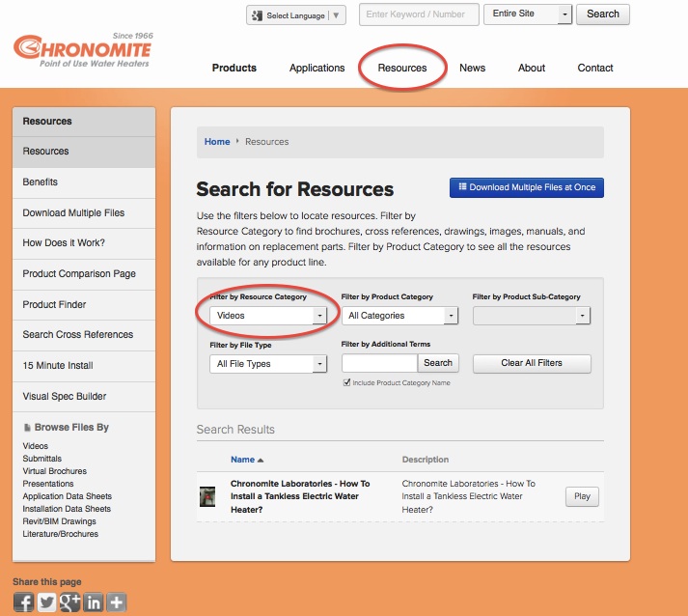Open the Select Language dropdown
The width and height of the screenshot is (688, 616).
[x=296, y=15]
